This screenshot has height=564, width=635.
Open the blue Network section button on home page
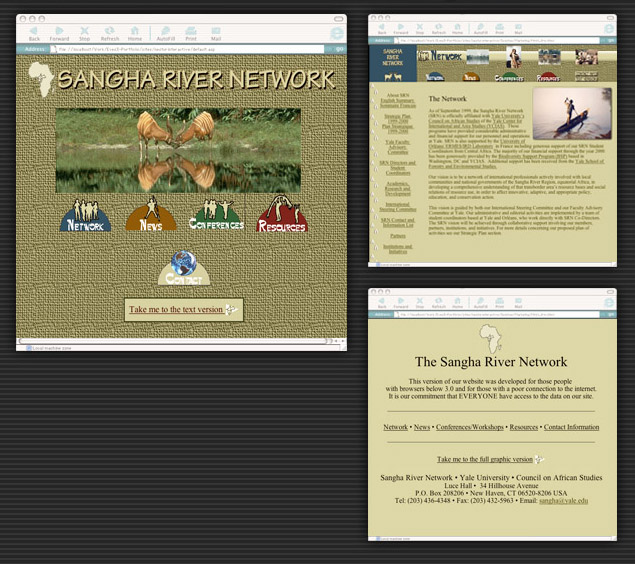coord(85,215)
